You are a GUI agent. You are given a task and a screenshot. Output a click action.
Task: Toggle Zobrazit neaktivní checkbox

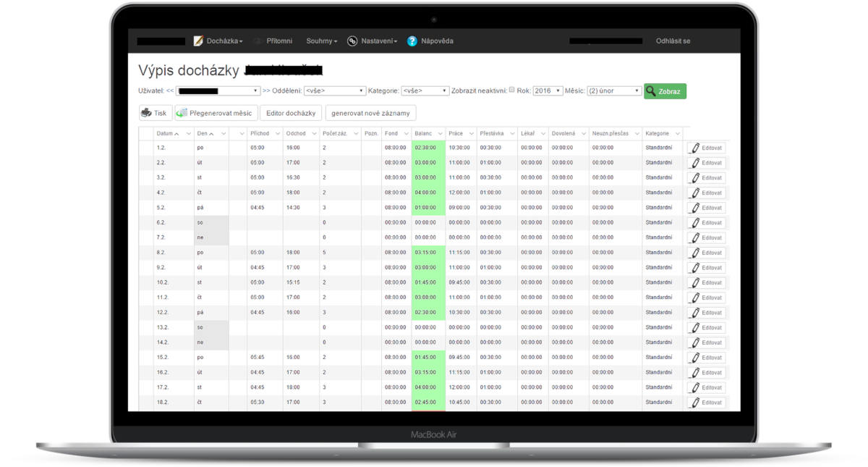point(512,91)
